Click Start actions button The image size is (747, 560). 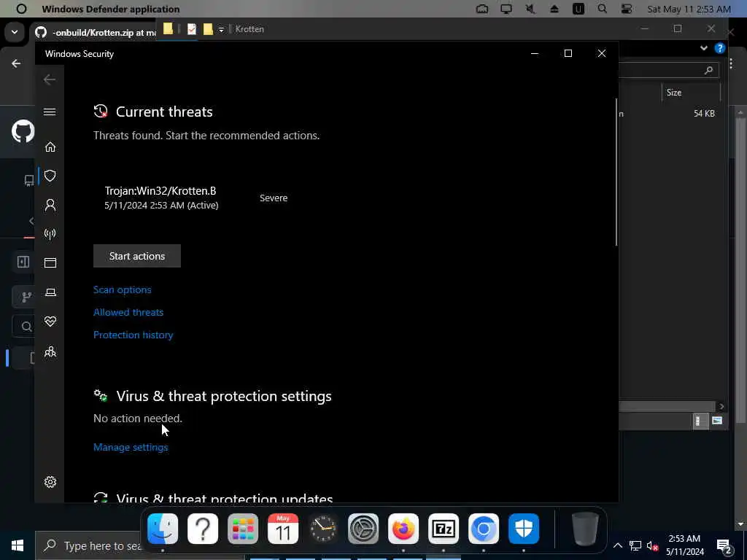(136, 256)
